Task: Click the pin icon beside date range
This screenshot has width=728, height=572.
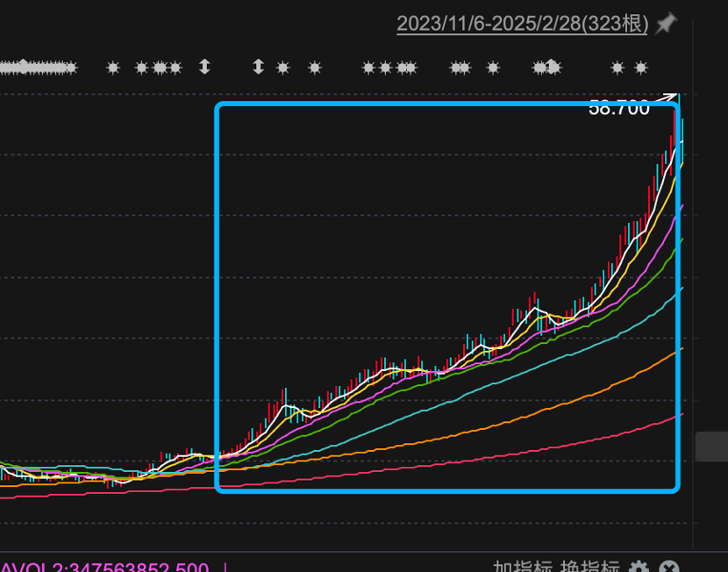Action: click(667, 24)
